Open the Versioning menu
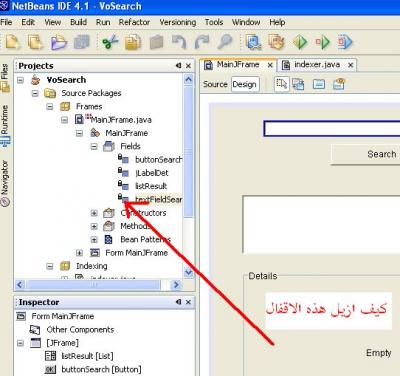The width and height of the screenshot is (400, 376). 178,22
